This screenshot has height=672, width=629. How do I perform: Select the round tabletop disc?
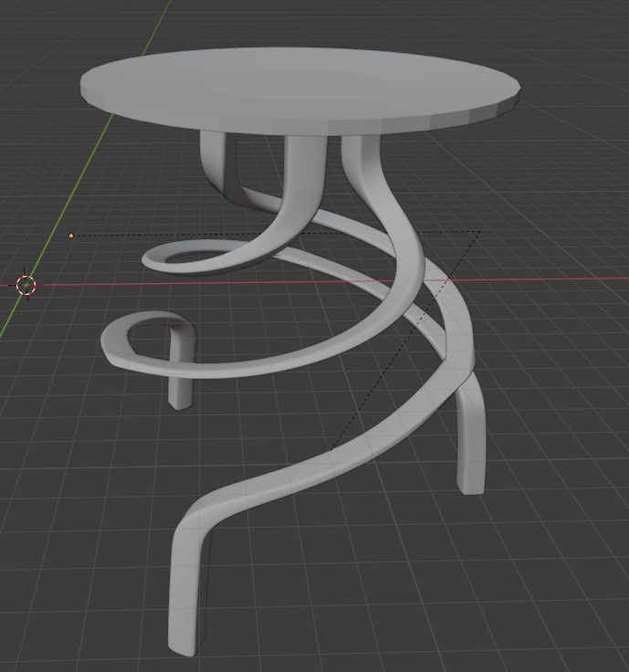click(300, 91)
